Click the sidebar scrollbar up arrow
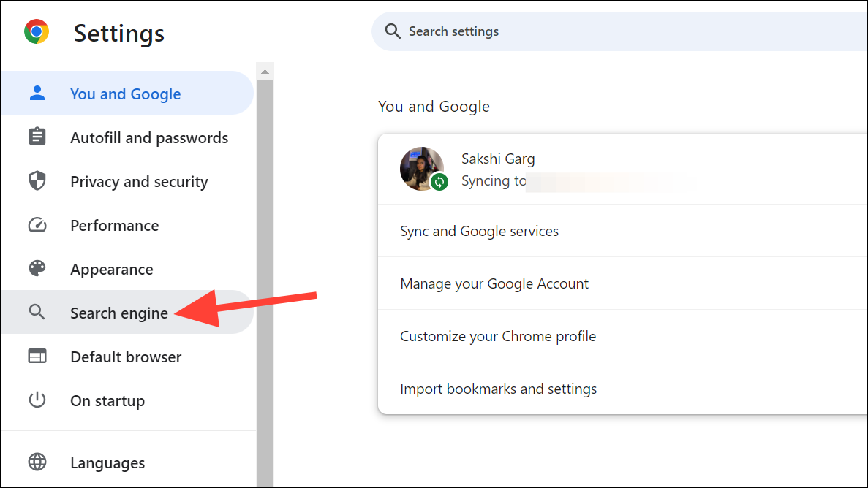 (x=265, y=72)
